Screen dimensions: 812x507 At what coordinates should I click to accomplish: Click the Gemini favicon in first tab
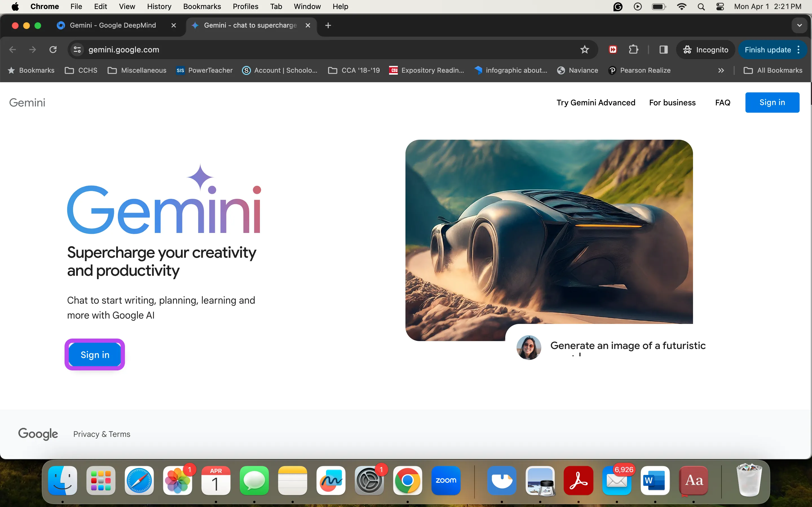point(61,25)
